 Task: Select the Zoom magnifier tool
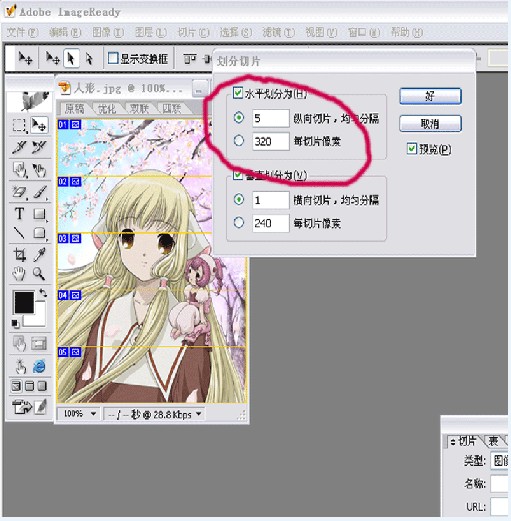coord(39,274)
